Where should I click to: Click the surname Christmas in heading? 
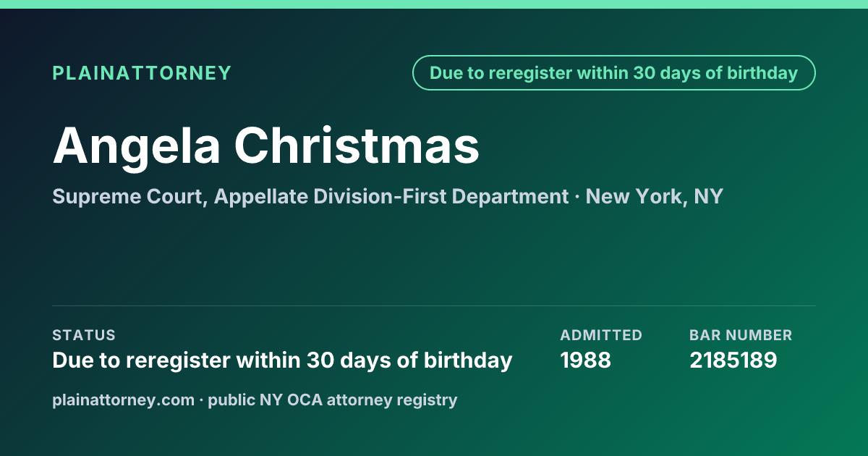[x=357, y=145]
